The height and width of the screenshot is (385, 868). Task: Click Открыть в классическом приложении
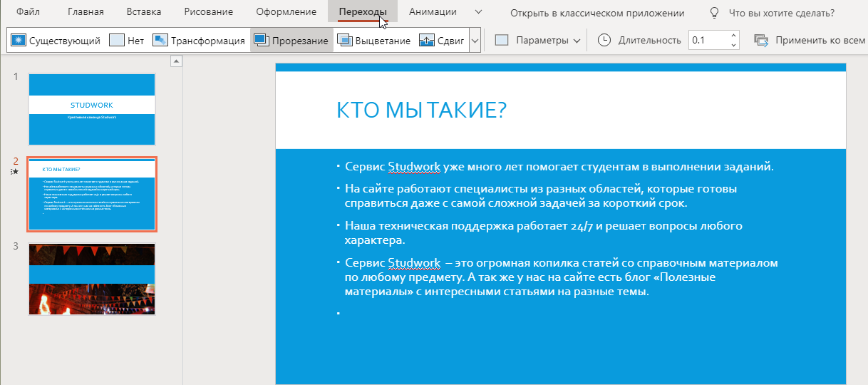pyautogui.click(x=597, y=13)
